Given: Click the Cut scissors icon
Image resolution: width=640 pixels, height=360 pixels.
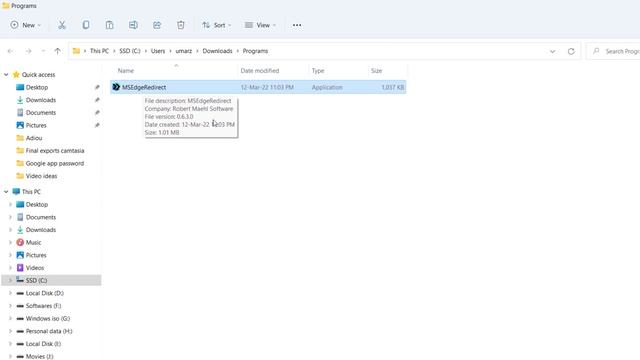Looking at the screenshot, I should click(x=62, y=25).
